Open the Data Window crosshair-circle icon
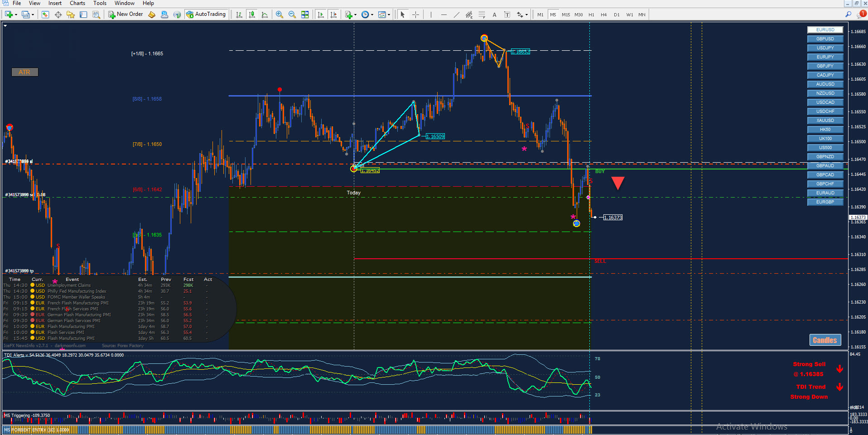Viewport: 868px width, 435px height. point(58,14)
